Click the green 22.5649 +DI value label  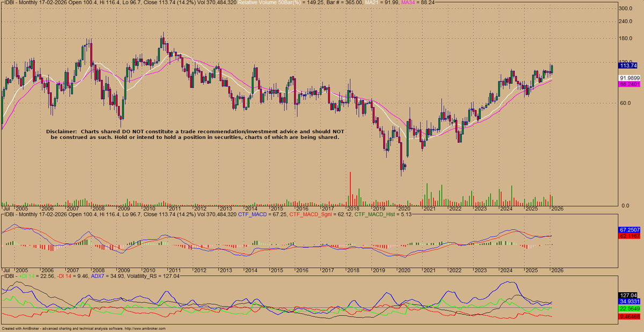click(629, 309)
